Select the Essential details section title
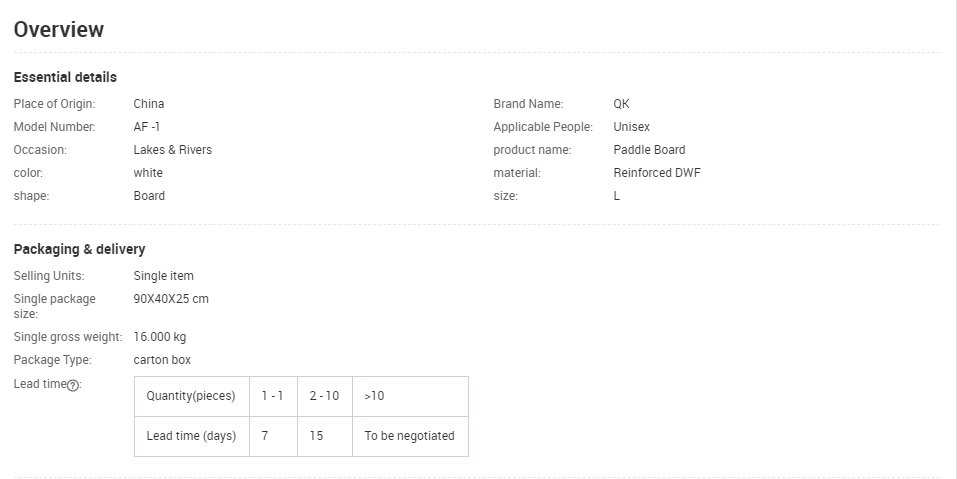This screenshot has height=479, width=957. [x=65, y=77]
